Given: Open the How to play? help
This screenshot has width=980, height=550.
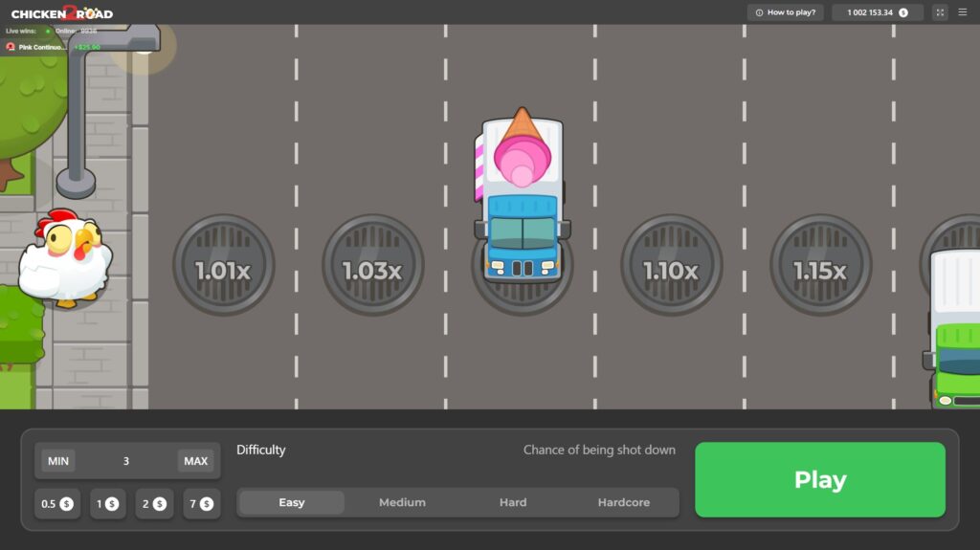Looking at the screenshot, I should point(786,12).
